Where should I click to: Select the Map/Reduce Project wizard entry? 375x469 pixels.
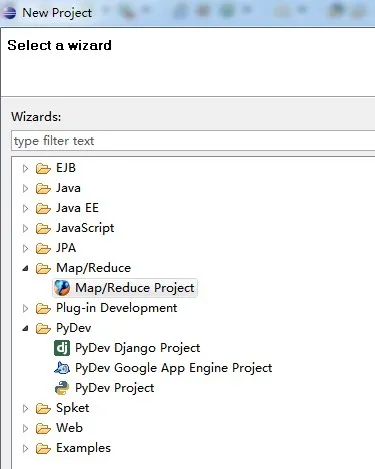[125, 288]
